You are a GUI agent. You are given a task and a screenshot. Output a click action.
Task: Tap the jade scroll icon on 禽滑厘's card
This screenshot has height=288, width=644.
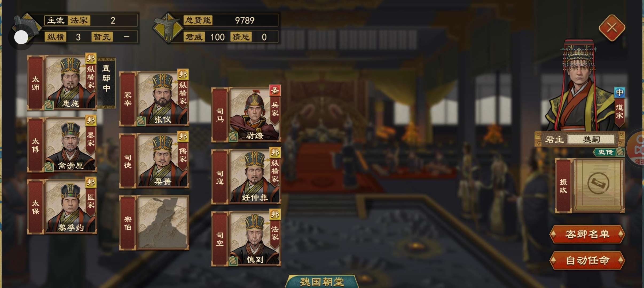[x=49, y=167]
